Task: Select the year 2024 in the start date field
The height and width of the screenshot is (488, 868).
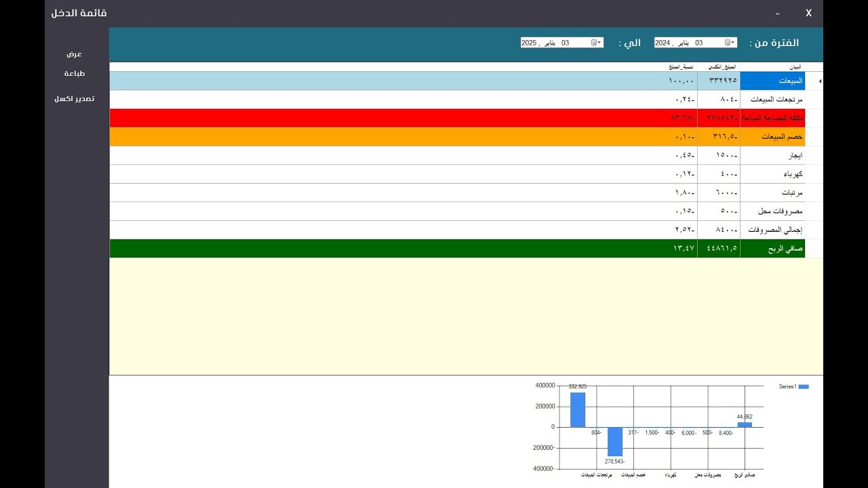Action: tap(663, 43)
